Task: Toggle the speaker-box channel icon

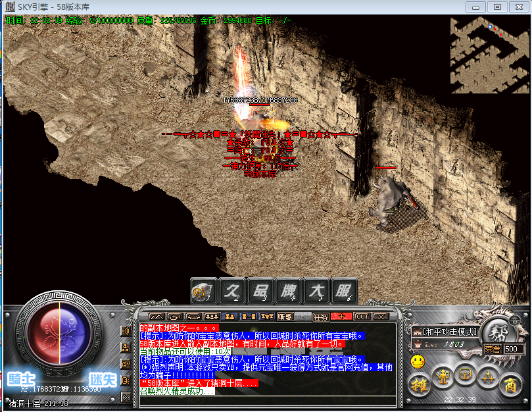Action: pos(126,380)
